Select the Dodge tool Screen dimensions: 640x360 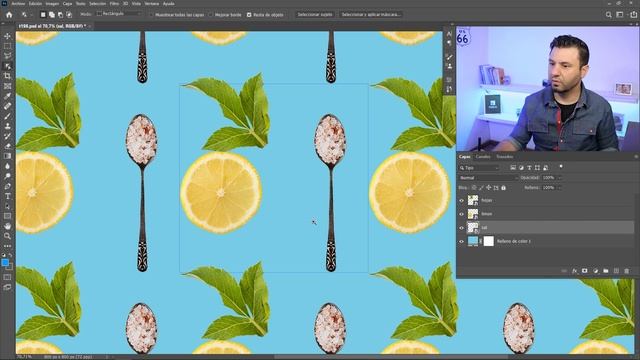click(7, 176)
